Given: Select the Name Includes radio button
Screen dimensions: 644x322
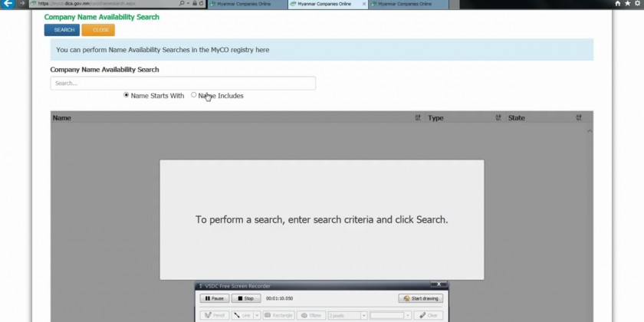Looking at the screenshot, I should click(194, 95).
